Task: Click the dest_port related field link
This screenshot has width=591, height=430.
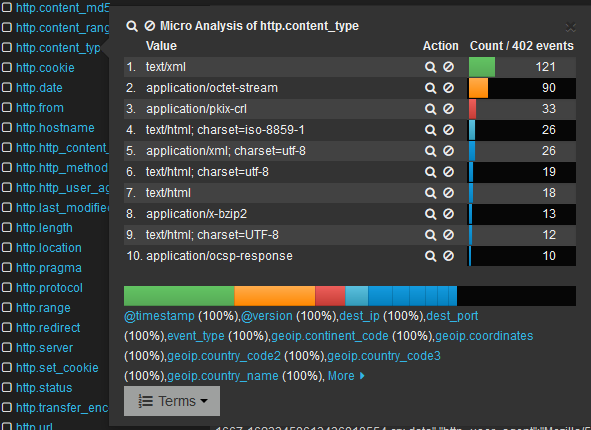Action: tap(452, 316)
